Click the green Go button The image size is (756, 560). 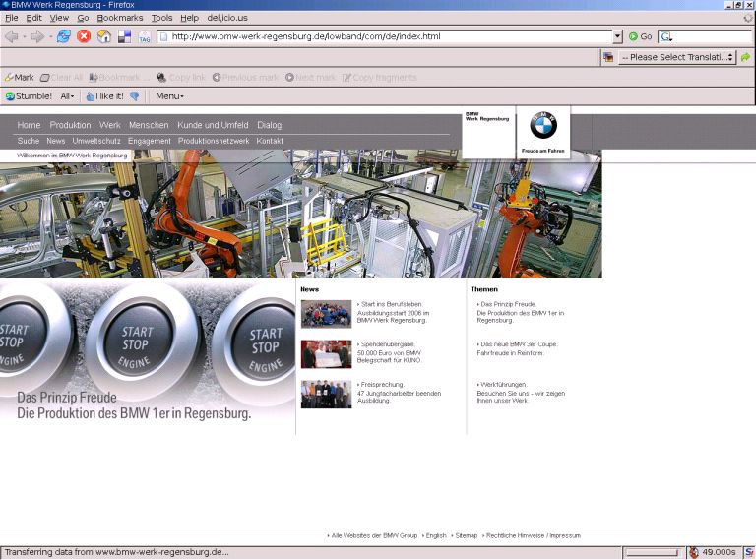pyautogui.click(x=640, y=36)
